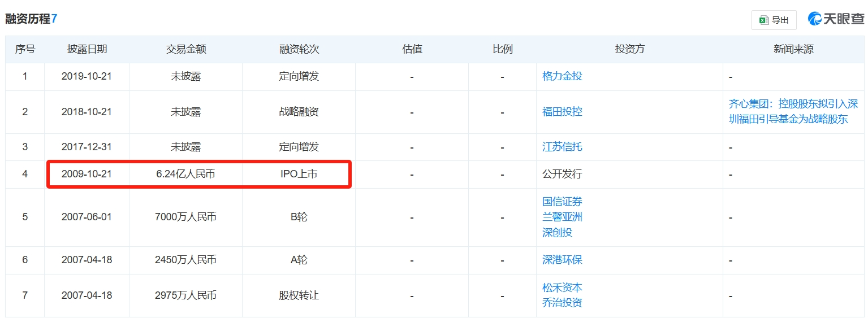Click the 融资轮次 column header
This screenshot has width=868, height=318.
(x=299, y=49)
